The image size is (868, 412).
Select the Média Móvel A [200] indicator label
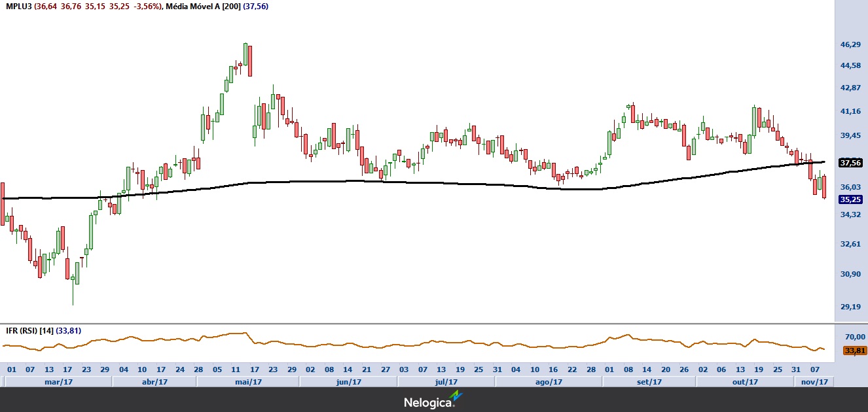[204, 7]
